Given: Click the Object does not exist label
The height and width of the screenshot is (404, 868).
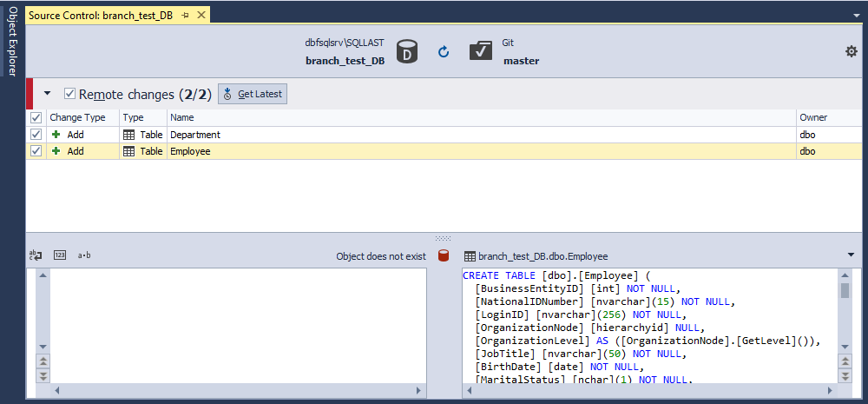Looking at the screenshot, I should coord(381,256).
